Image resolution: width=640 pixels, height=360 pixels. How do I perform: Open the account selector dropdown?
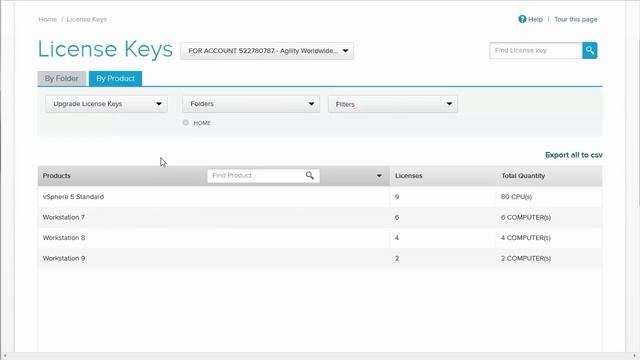click(267, 51)
